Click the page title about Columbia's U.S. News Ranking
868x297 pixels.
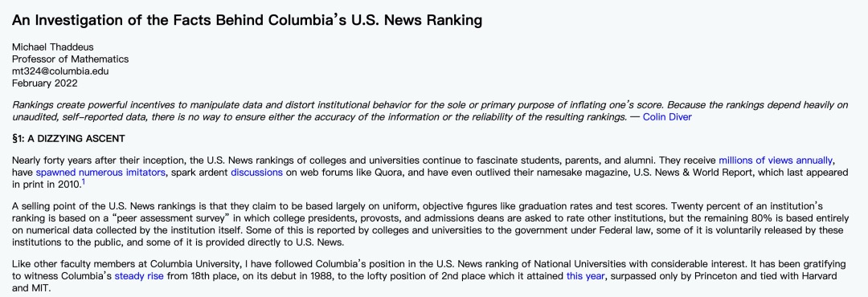(247, 20)
